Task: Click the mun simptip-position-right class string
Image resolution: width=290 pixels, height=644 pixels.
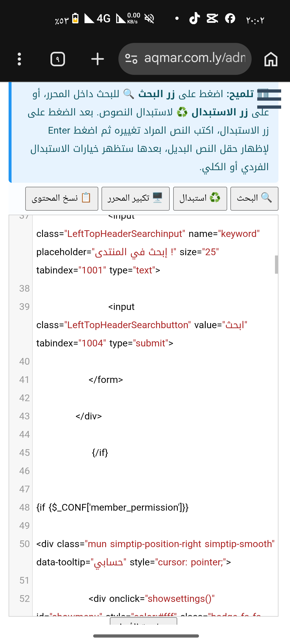Action: click(x=180, y=544)
